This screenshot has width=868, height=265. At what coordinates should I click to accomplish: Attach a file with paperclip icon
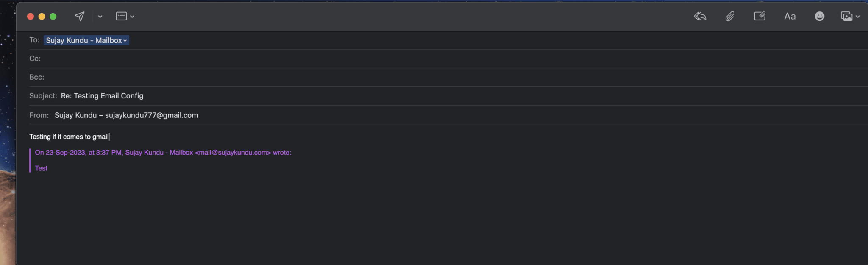click(x=729, y=16)
